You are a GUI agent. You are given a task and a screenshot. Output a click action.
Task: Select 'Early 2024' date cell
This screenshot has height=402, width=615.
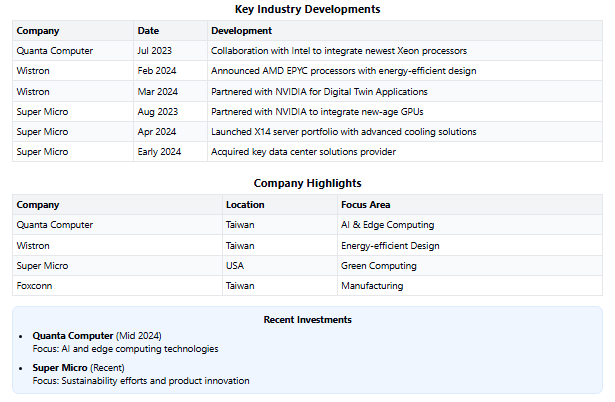[x=170, y=152]
